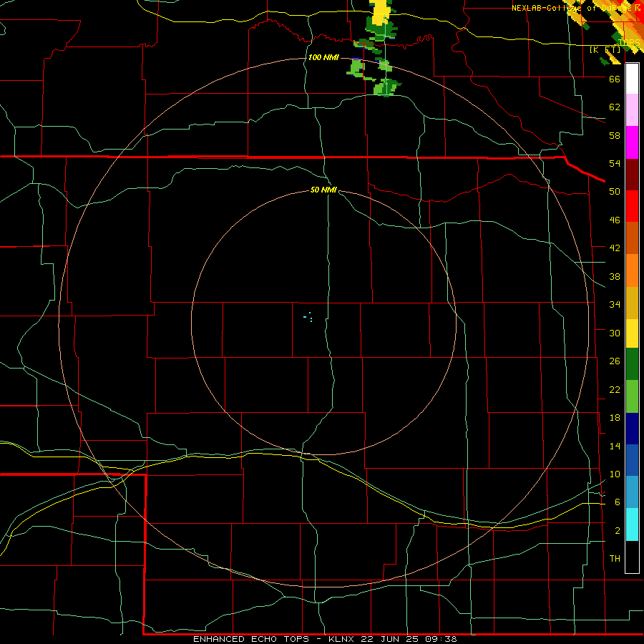Click the '09:38' timestamp
Image resolution: width=644 pixels, height=644 pixels.
pos(440,639)
